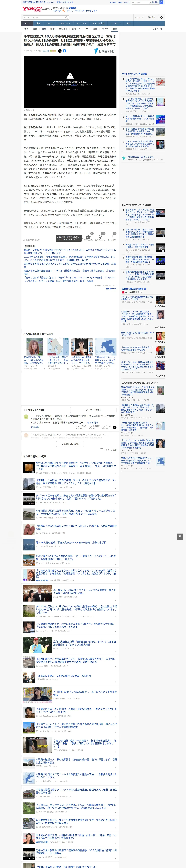Open トピックス一覧 link
Screen dimensions: 186x868
point(155,29)
